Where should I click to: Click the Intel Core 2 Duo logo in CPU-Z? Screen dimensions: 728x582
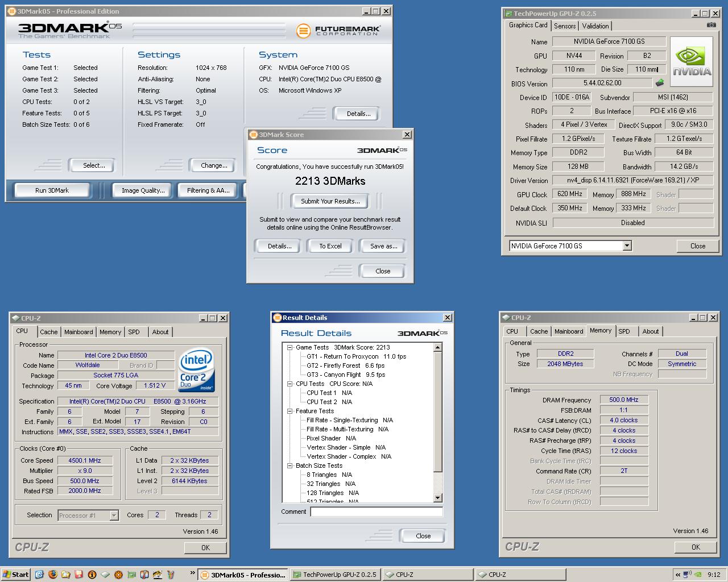196,370
